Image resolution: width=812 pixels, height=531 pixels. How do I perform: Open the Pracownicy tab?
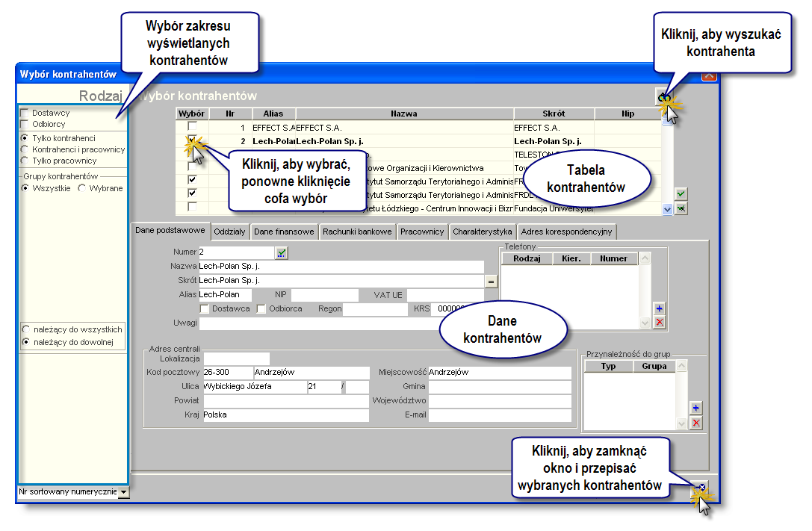click(x=422, y=232)
